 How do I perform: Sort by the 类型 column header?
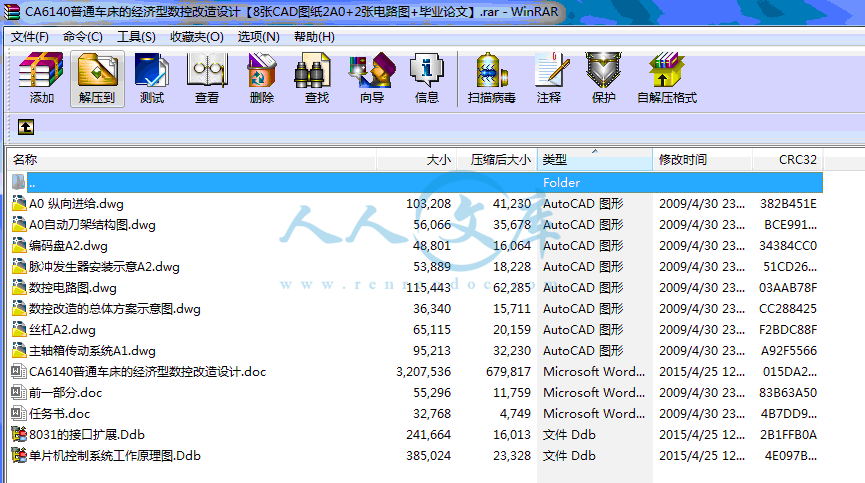click(x=595, y=160)
